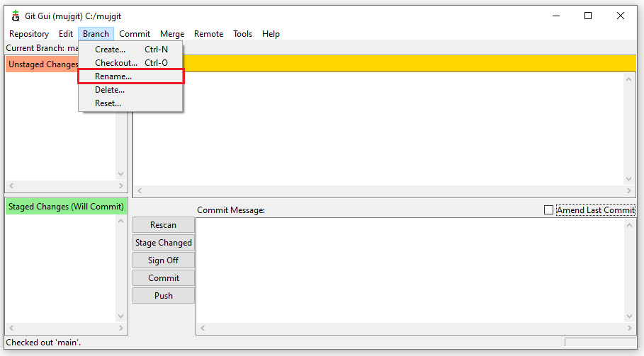Minimize the Git Gui window
This screenshot has height=356, width=644.
click(x=556, y=16)
